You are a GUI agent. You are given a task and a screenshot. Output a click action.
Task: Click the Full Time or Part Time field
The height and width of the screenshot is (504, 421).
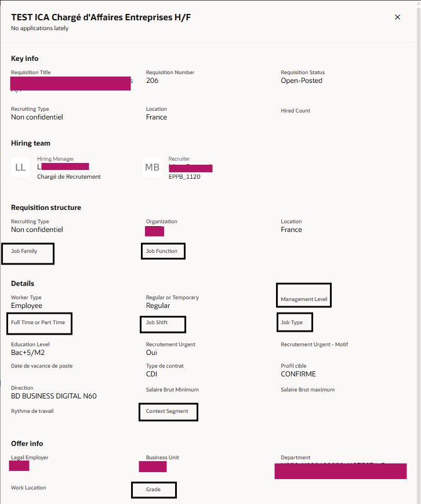(39, 323)
